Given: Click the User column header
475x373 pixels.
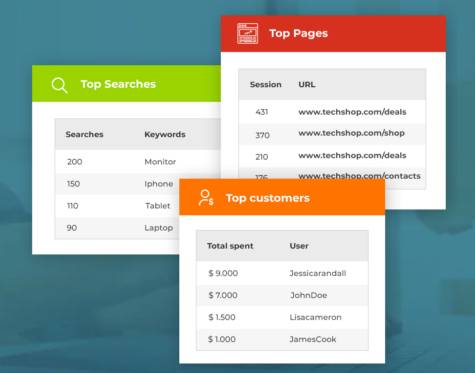Looking at the screenshot, I should pos(299,246).
